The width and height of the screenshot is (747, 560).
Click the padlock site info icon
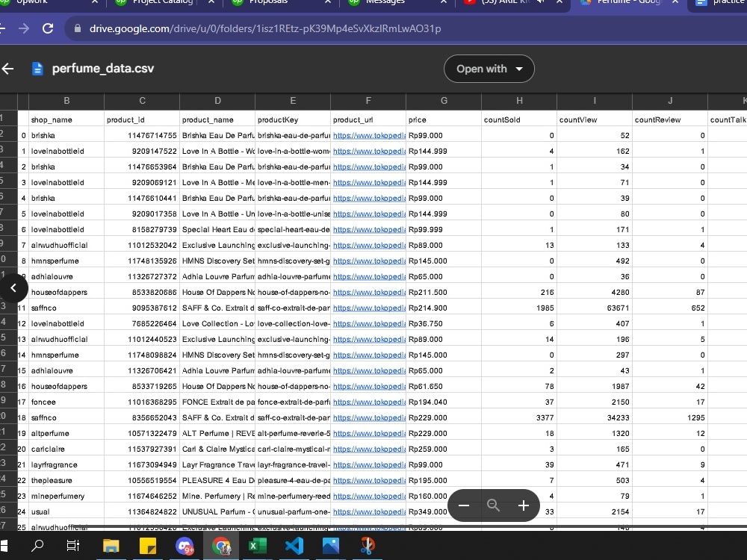[x=78, y=28]
